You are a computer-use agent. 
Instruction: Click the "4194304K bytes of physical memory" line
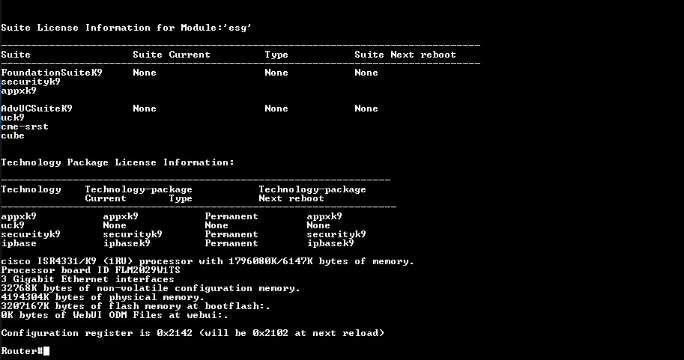click(x=103, y=298)
